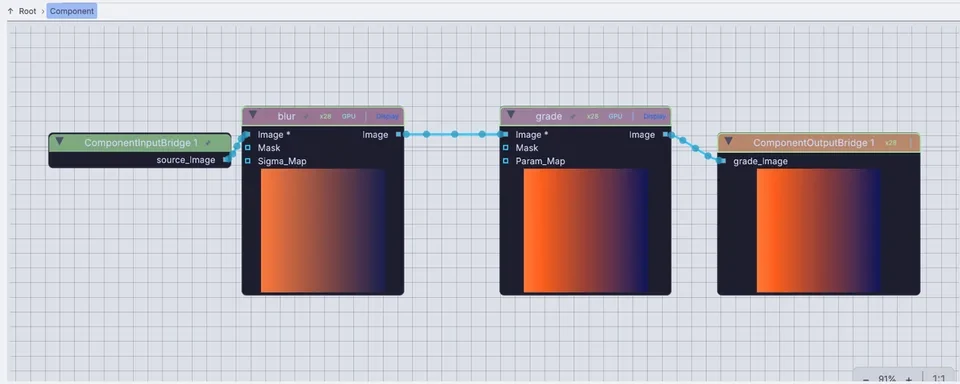Click grade node's Image output port

click(666, 134)
